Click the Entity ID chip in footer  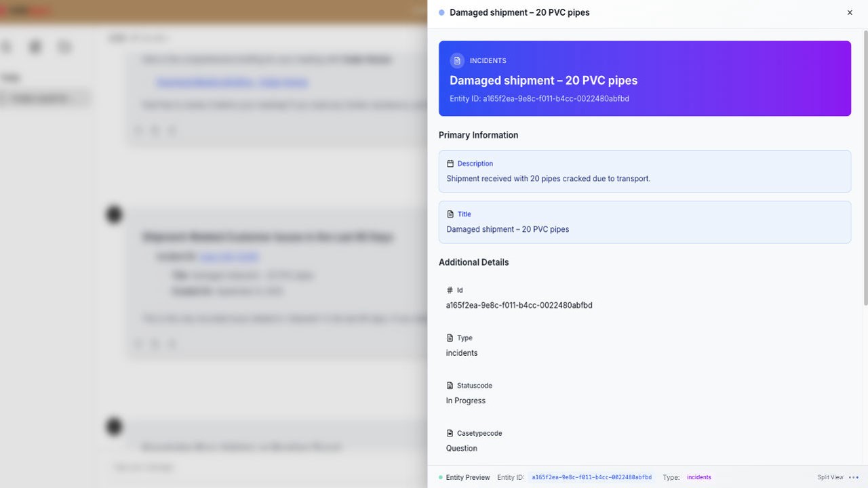[x=591, y=477]
